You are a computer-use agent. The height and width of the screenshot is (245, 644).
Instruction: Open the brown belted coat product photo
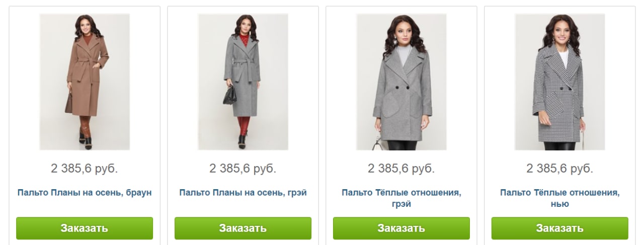[x=85, y=82]
